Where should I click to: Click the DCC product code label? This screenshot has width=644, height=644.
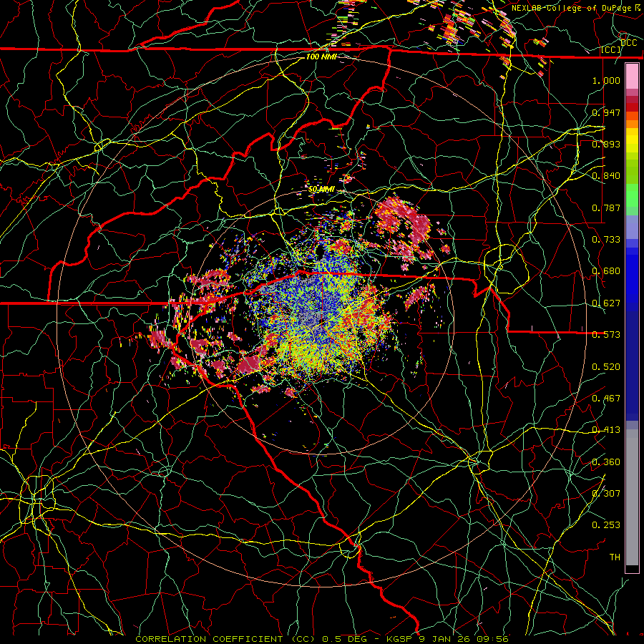click(x=629, y=43)
